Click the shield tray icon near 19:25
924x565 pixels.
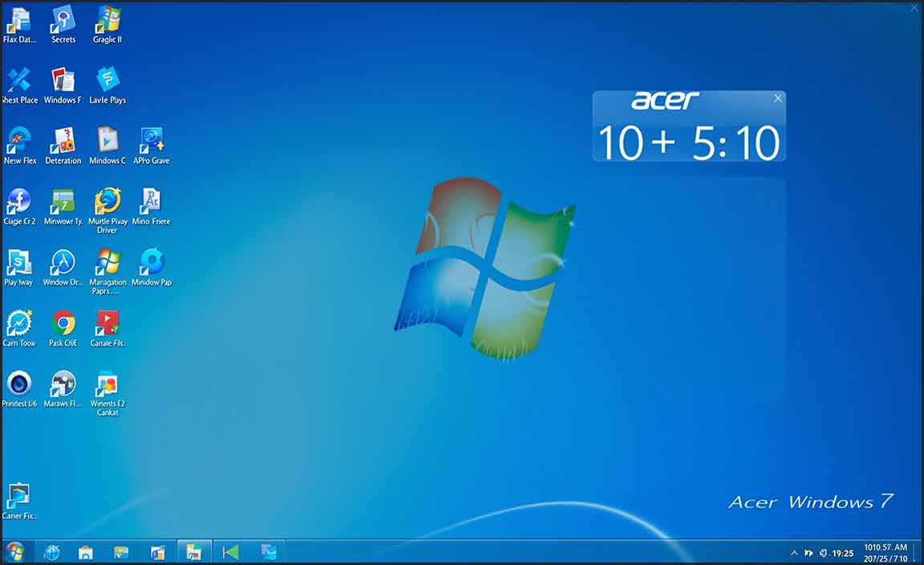[x=824, y=553]
